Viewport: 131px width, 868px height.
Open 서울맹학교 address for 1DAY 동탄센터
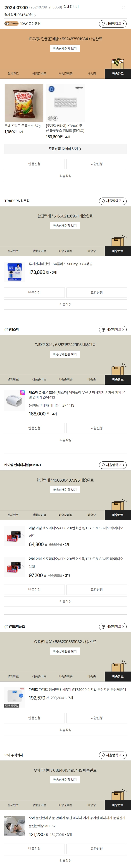113,24
